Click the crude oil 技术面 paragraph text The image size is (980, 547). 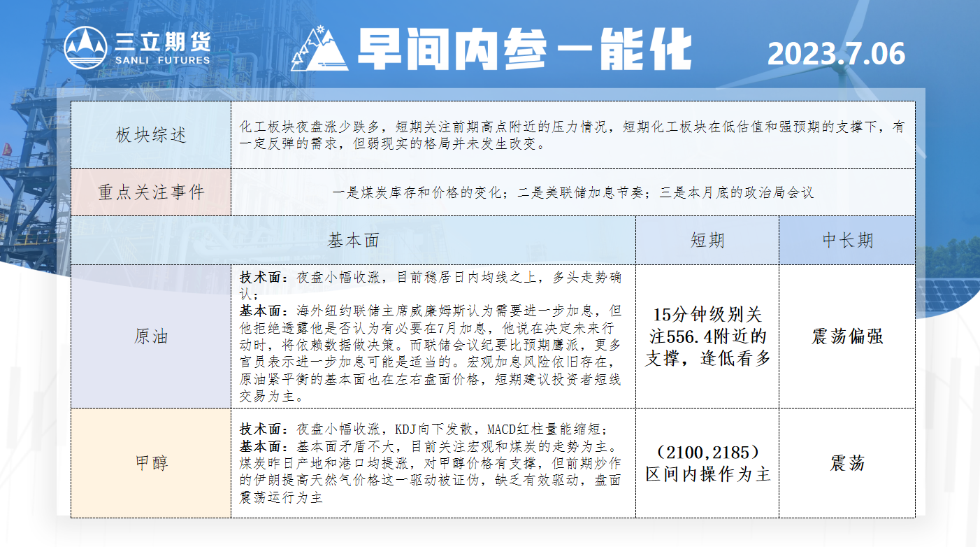[x=431, y=285]
